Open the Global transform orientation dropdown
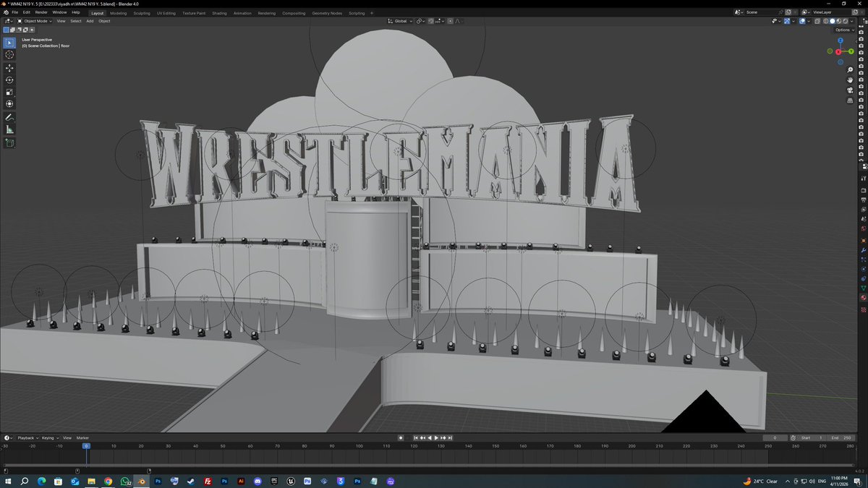 400,21
